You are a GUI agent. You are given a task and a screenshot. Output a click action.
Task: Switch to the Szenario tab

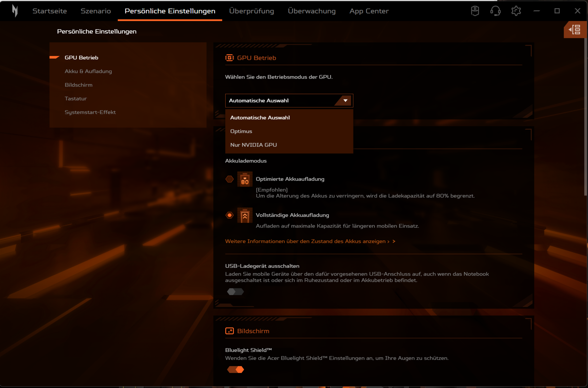(x=95, y=11)
